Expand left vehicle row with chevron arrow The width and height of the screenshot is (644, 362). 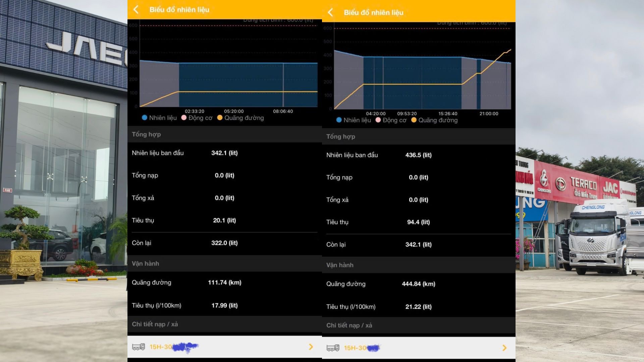click(311, 347)
